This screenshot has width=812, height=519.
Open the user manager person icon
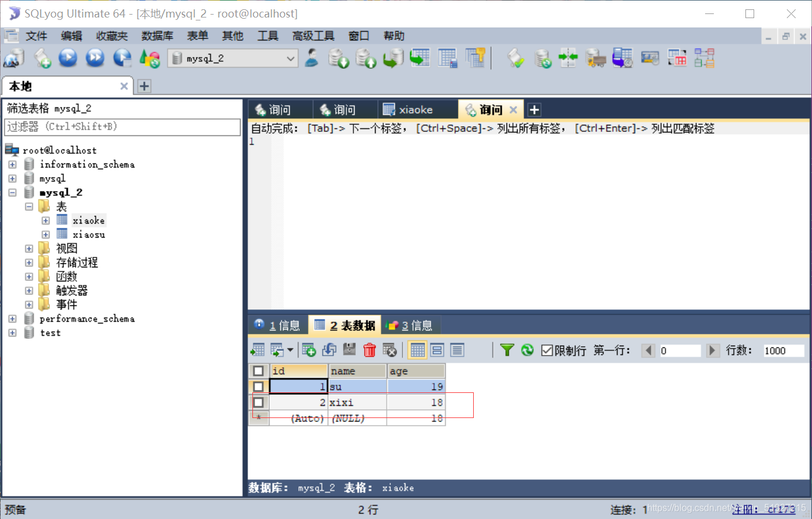tap(312, 58)
